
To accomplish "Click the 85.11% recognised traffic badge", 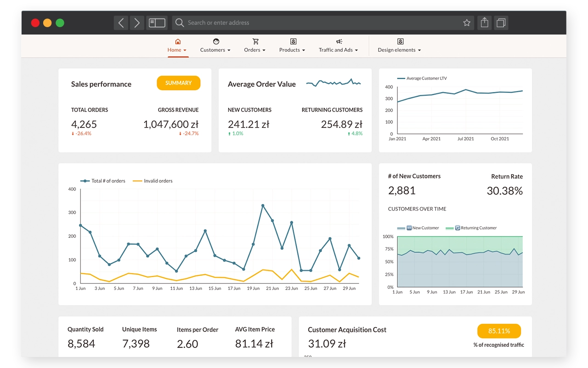I will pyautogui.click(x=499, y=331).
